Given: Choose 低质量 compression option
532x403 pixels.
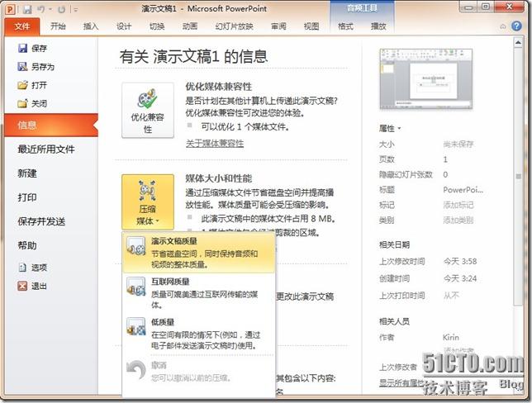Looking at the screenshot, I should (198, 334).
